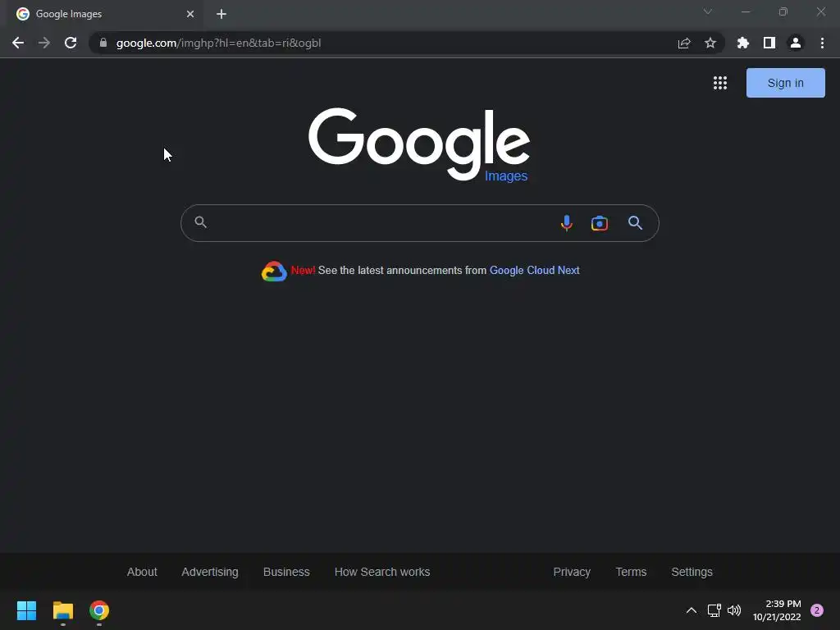Open the Chrome three-dot menu
Image resolution: width=840 pixels, height=630 pixels.
tap(822, 43)
